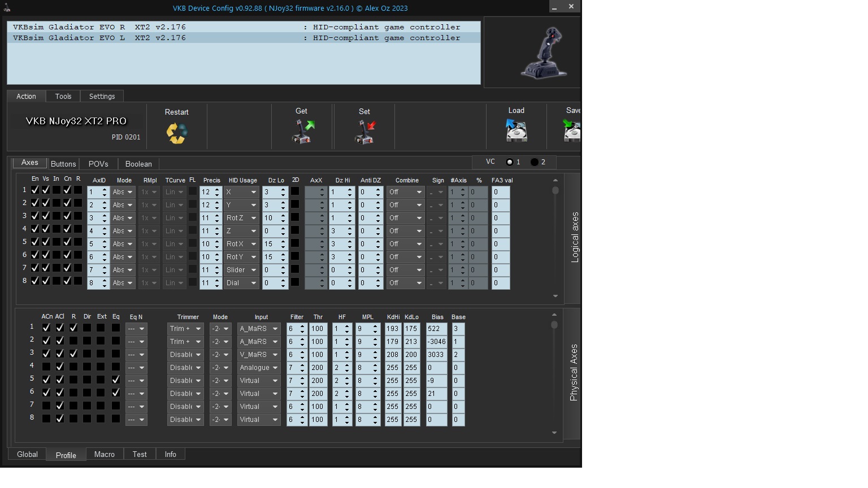Screen dimensions: 868x488
Task: Click Thr field for physical axis 5
Action: (x=318, y=381)
